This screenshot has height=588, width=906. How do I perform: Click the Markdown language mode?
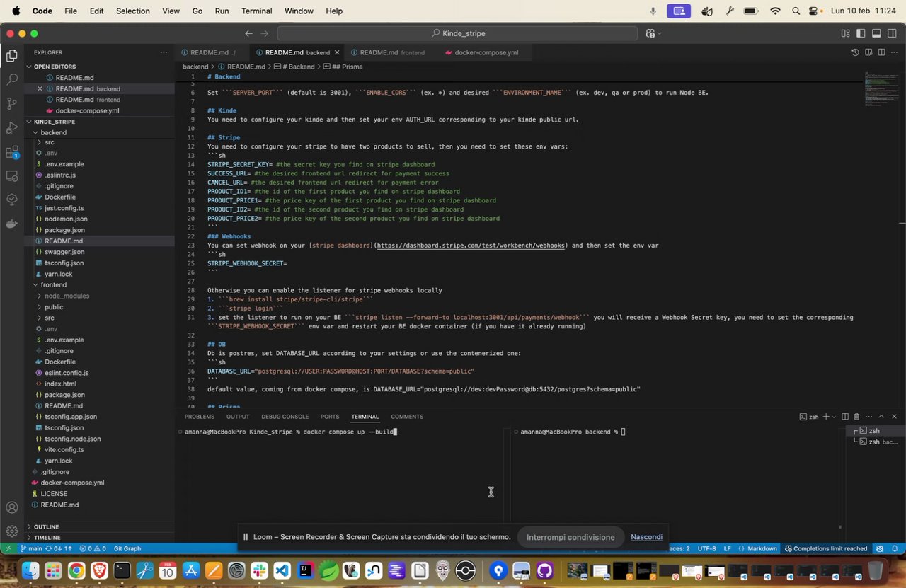click(762, 548)
